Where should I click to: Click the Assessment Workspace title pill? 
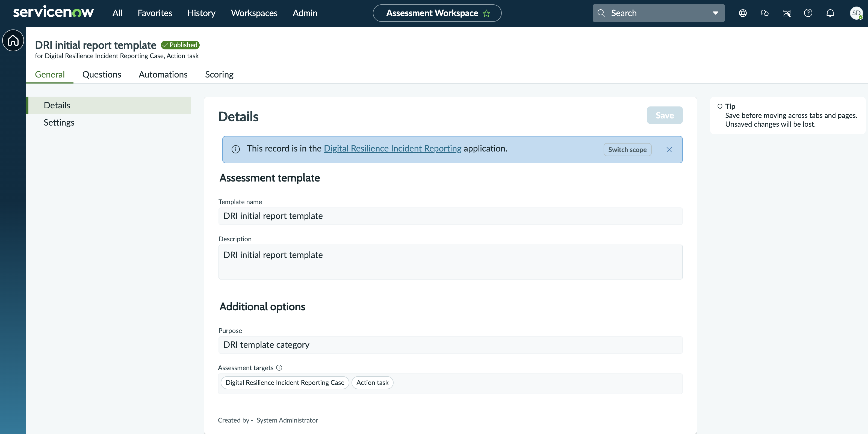coord(437,13)
